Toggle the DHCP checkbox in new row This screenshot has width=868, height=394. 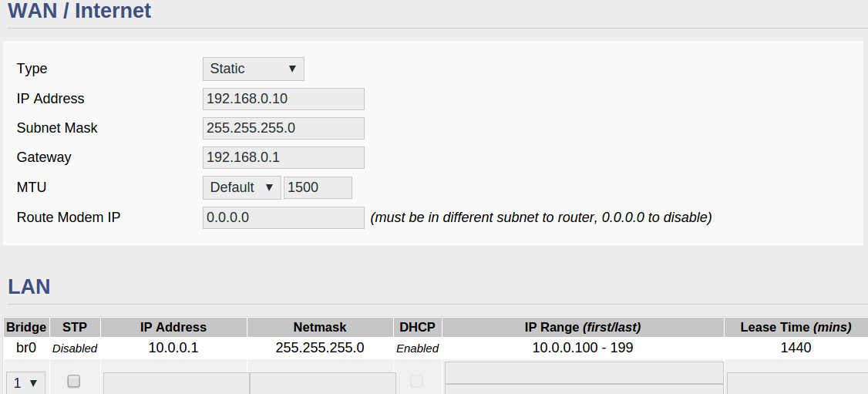pyautogui.click(x=416, y=381)
